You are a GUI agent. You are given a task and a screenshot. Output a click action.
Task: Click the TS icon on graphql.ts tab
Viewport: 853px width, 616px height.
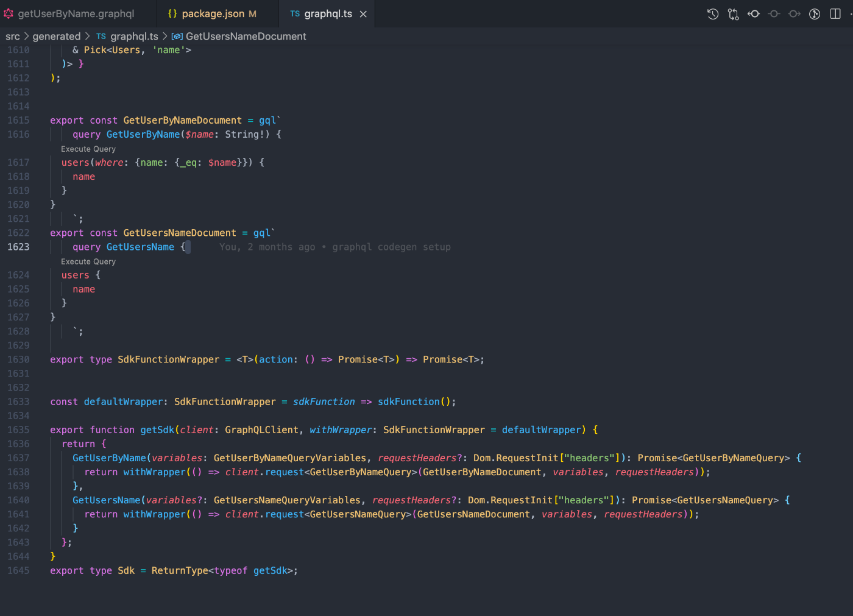tap(295, 13)
